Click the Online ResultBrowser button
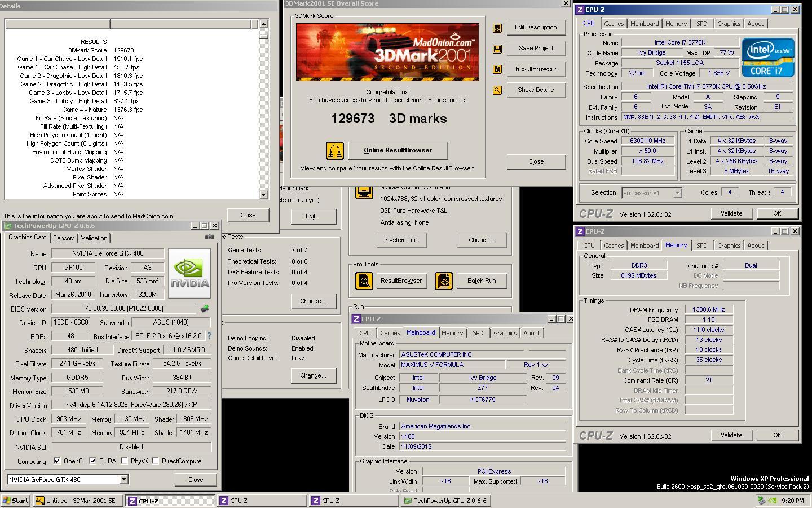 click(398, 150)
